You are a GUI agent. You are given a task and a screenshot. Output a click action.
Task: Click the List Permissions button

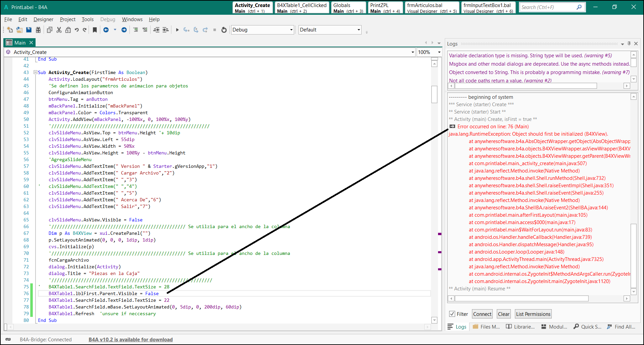coord(533,314)
